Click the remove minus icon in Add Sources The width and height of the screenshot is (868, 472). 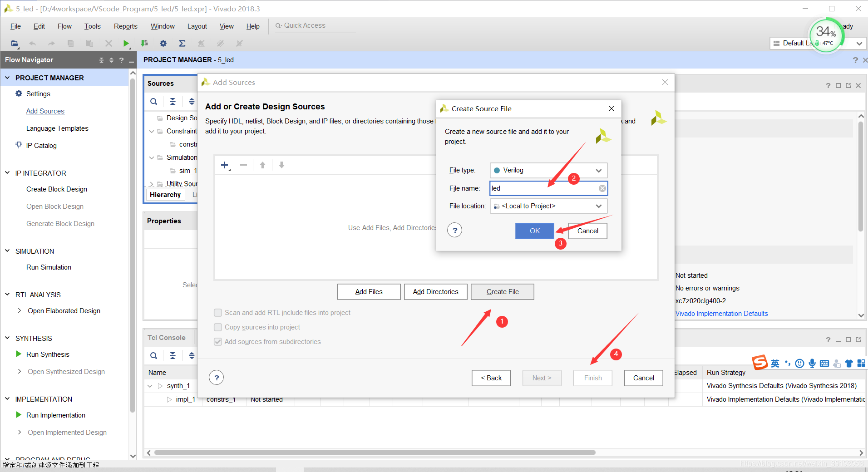[x=243, y=165]
